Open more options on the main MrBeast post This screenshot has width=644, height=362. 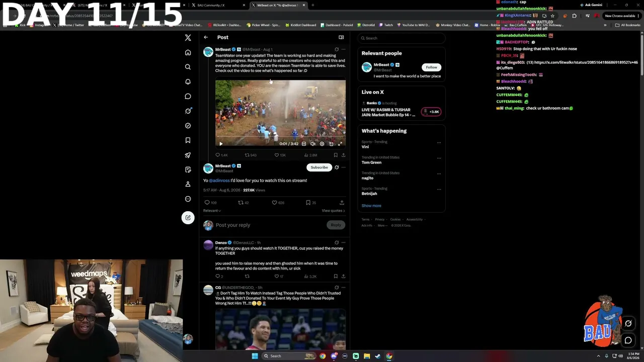point(344,167)
